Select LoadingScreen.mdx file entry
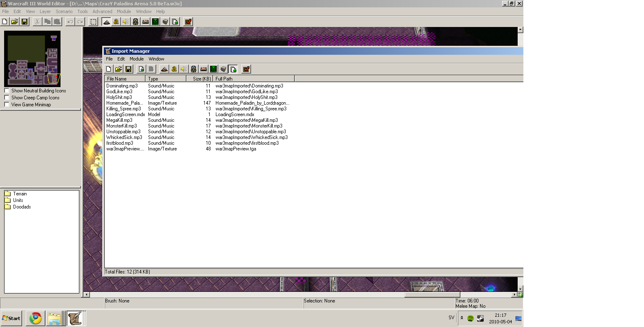This screenshot has height=327, width=644. click(126, 114)
